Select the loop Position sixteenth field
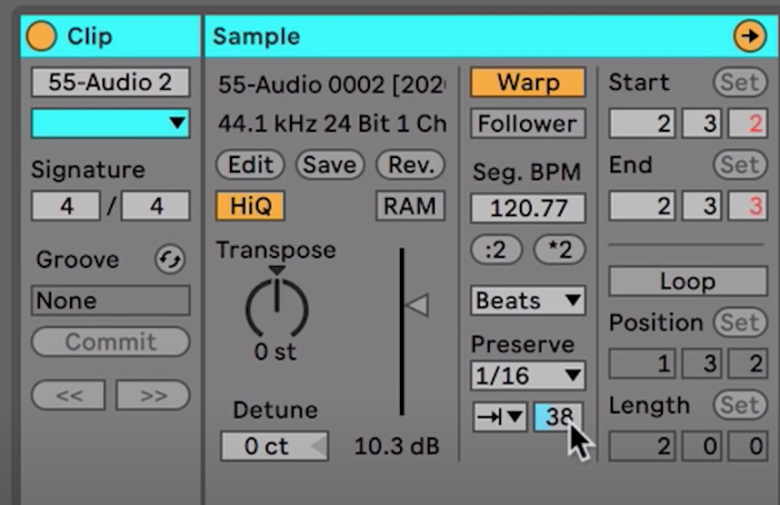 (748, 364)
